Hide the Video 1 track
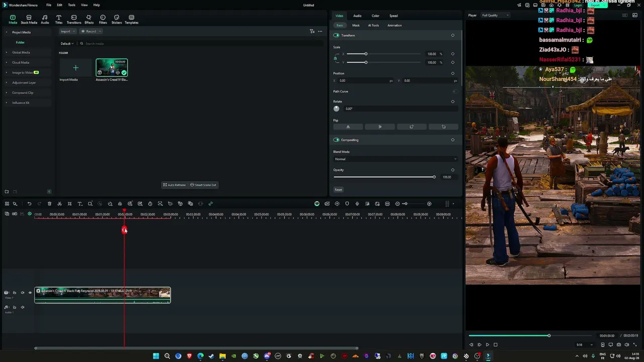 (x=30, y=293)
